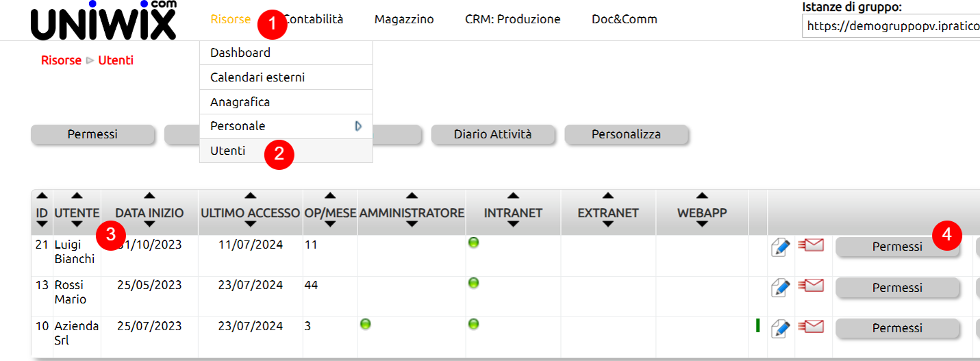Open Permessi for Rossi Mario
Viewport: 980px width, 361px height.
(x=897, y=288)
